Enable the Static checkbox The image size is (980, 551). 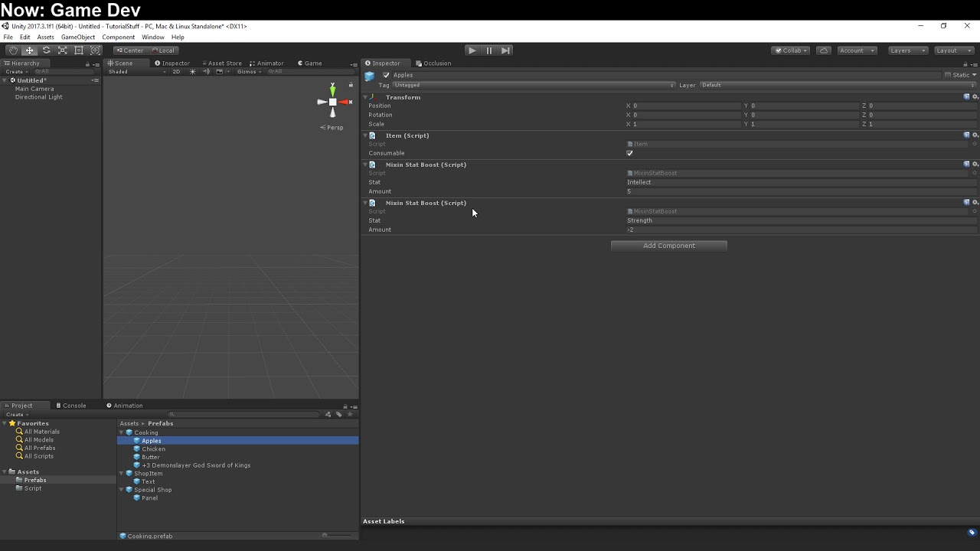(x=948, y=75)
